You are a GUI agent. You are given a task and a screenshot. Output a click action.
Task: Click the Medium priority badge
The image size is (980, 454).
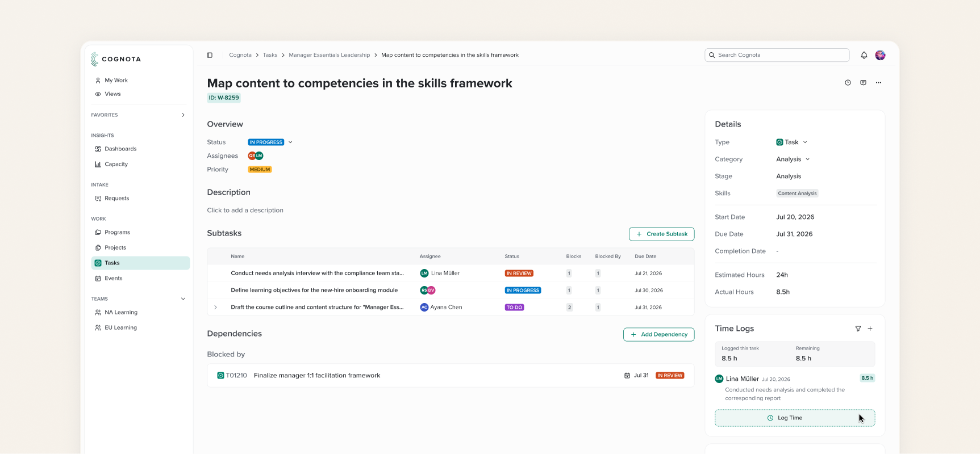pyautogui.click(x=260, y=170)
